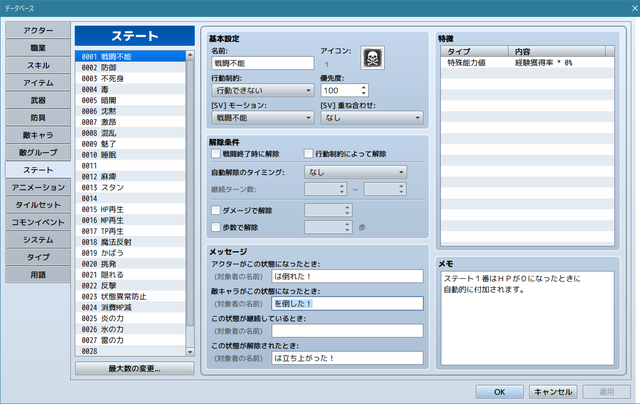Click the actor state message field は倒れた！
This screenshot has height=404, width=640.
coord(347,276)
